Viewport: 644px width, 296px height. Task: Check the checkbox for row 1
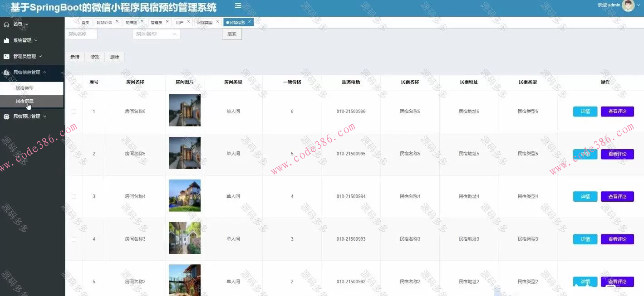74,111
